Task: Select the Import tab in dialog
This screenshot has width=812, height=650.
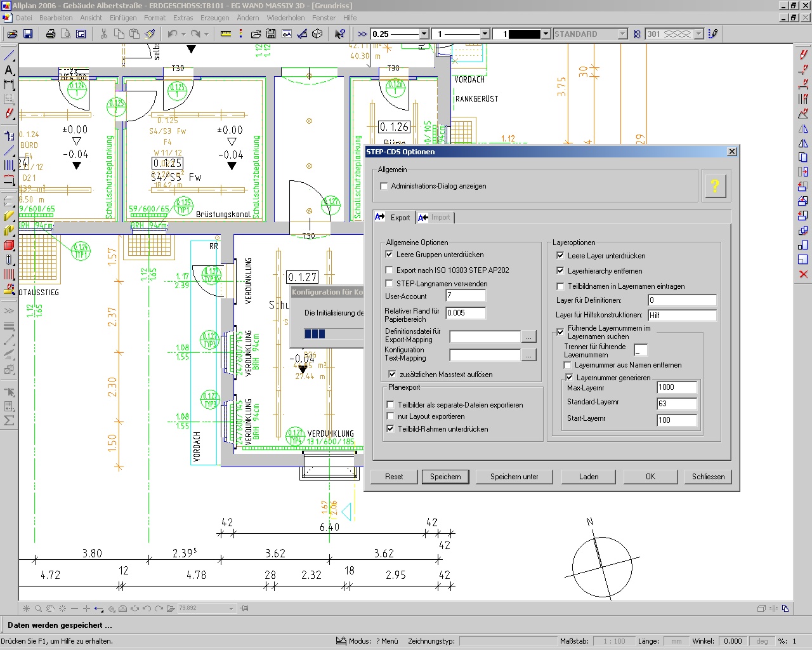Action: 435,218
